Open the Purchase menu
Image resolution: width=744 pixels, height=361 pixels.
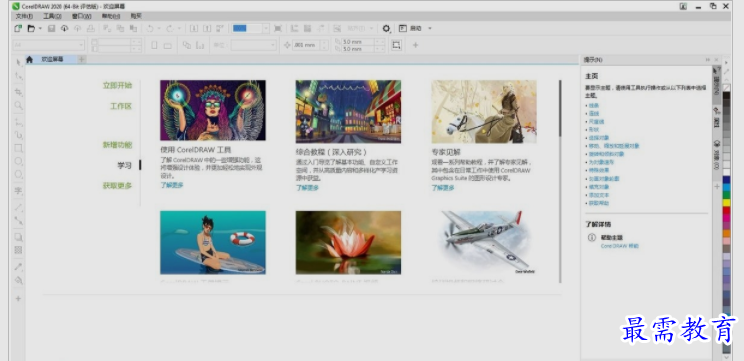(136, 16)
